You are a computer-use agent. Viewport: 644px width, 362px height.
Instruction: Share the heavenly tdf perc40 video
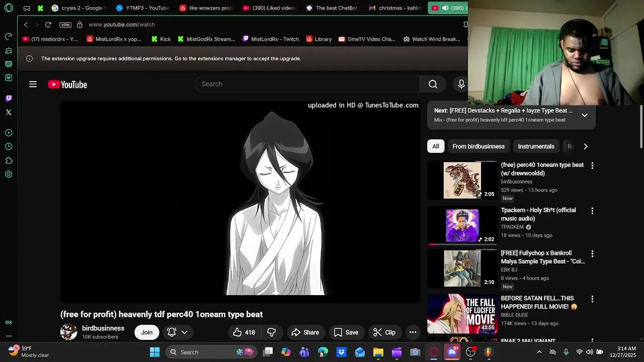coord(305,332)
